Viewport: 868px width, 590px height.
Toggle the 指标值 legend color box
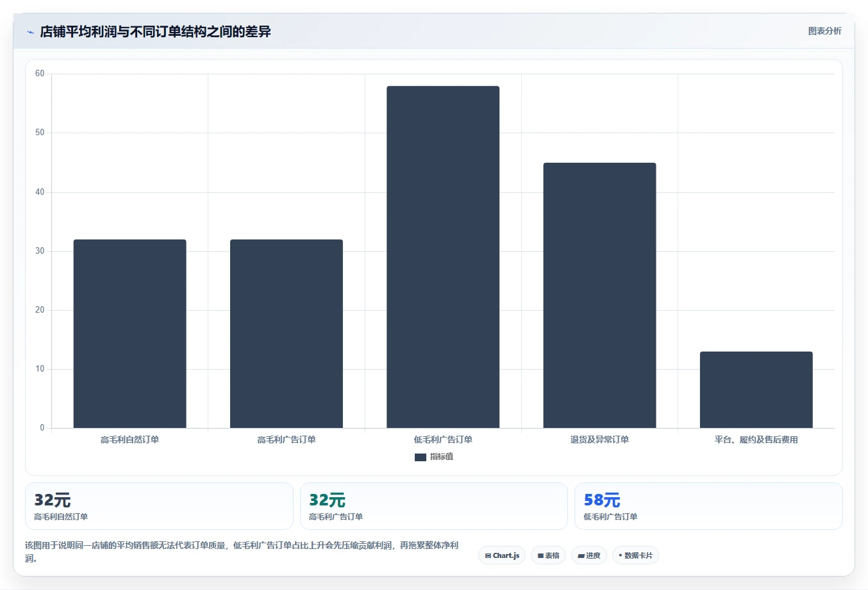point(421,457)
